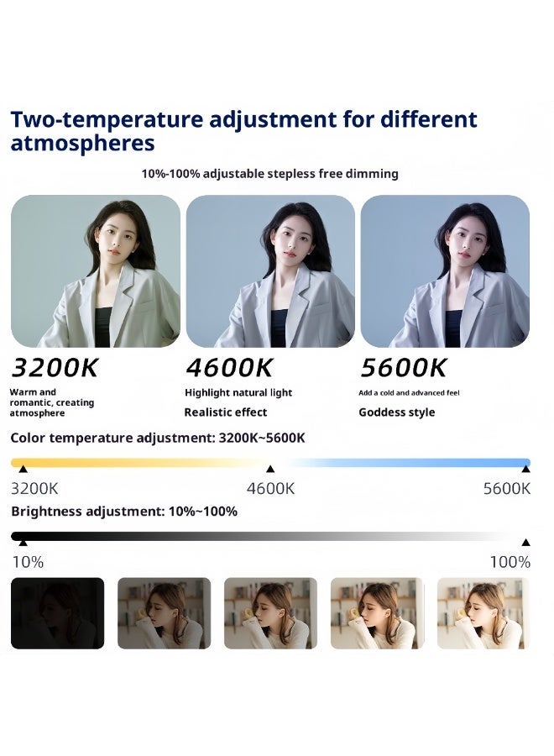
Task: Click the 5600K triangle marker on color bar
Action: click(525, 469)
